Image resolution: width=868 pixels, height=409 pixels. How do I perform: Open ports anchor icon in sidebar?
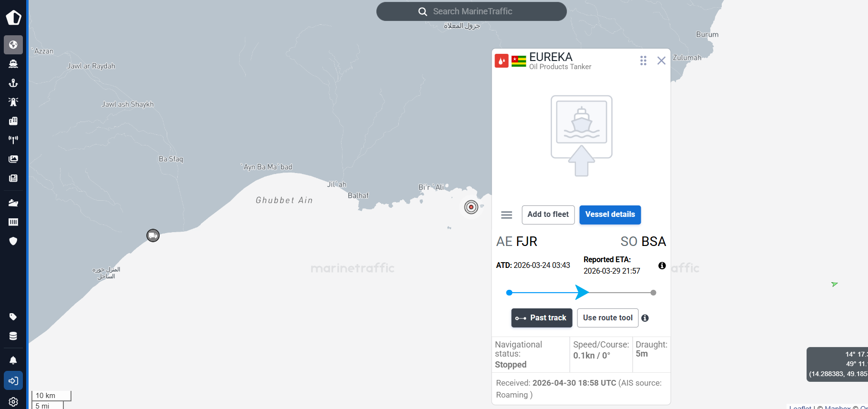(x=13, y=83)
